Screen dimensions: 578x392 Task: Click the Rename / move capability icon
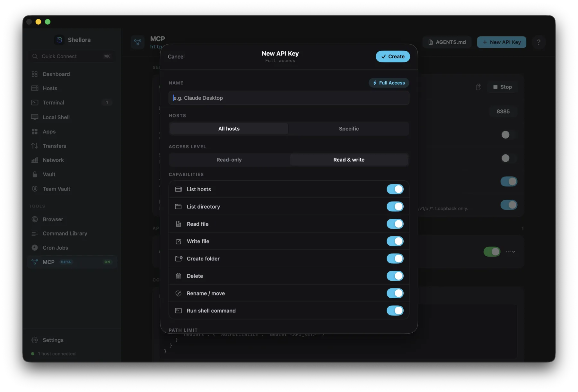click(x=179, y=293)
